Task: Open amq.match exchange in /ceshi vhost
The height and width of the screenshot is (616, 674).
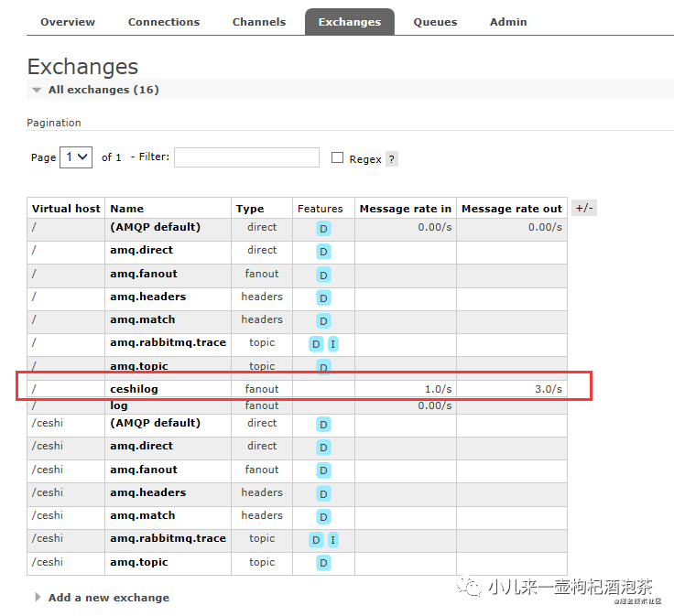Action: [143, 515]
